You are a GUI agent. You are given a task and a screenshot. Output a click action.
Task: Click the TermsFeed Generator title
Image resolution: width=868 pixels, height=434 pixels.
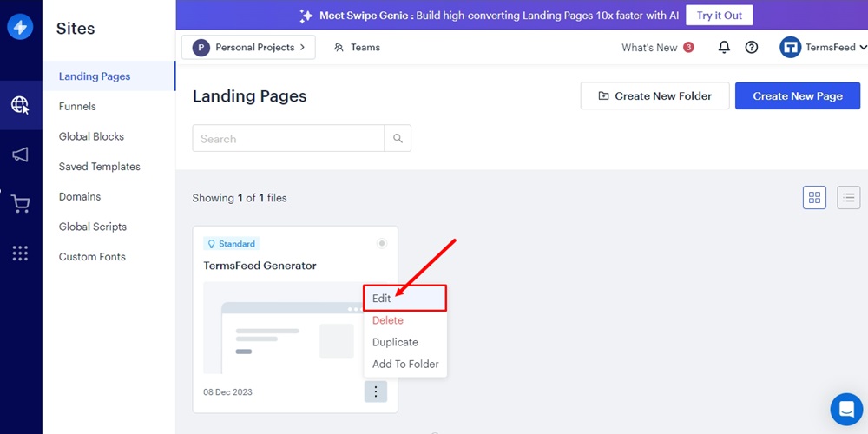pos(260,266)
